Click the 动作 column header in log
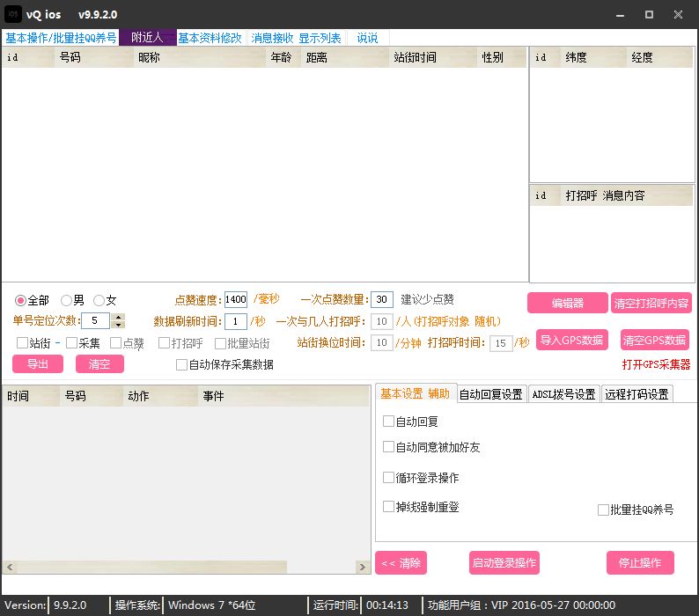Viewport: 699px width, 616px height. tap(160, 396)
